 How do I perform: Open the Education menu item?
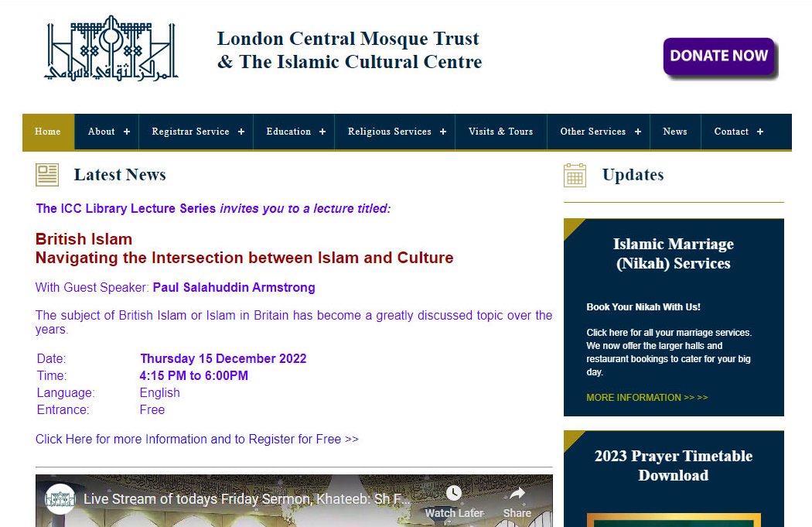point(288,132)
